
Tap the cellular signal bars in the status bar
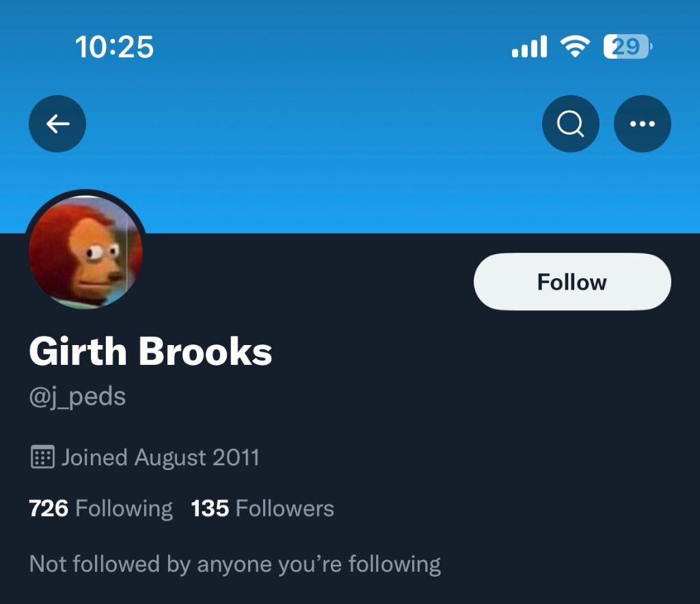(530, 46)
